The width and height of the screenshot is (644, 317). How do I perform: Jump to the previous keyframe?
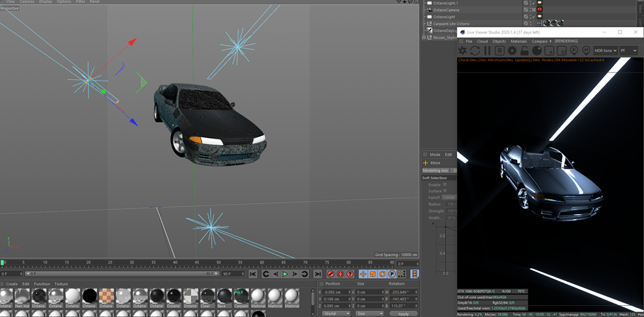pos(266,274)
